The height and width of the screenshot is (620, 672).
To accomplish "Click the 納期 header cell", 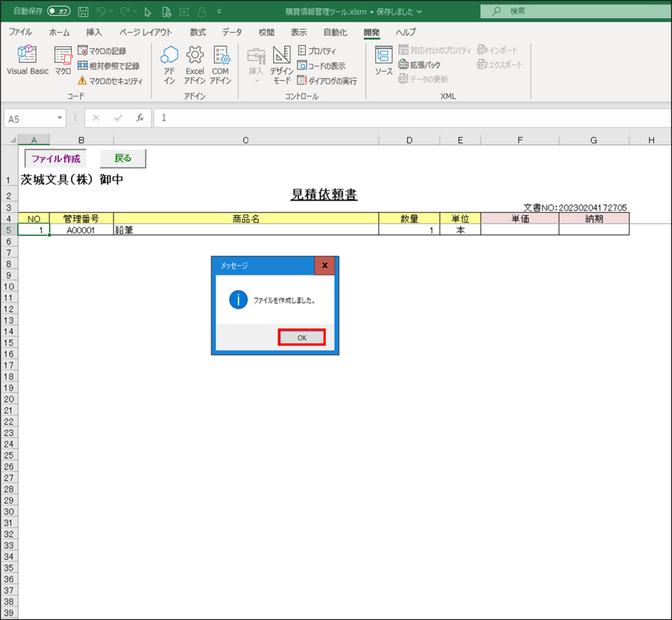I will coord(594,218).
